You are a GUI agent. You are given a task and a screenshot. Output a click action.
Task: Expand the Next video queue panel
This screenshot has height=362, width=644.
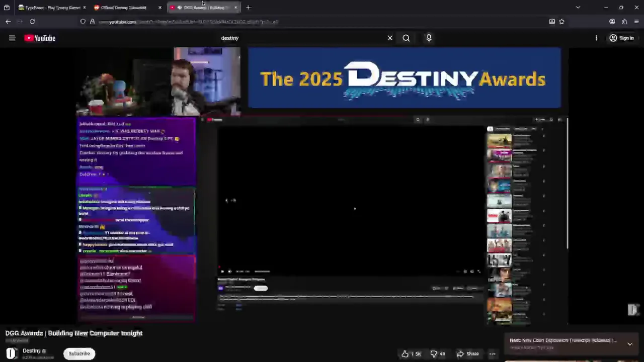pos(630,344)
